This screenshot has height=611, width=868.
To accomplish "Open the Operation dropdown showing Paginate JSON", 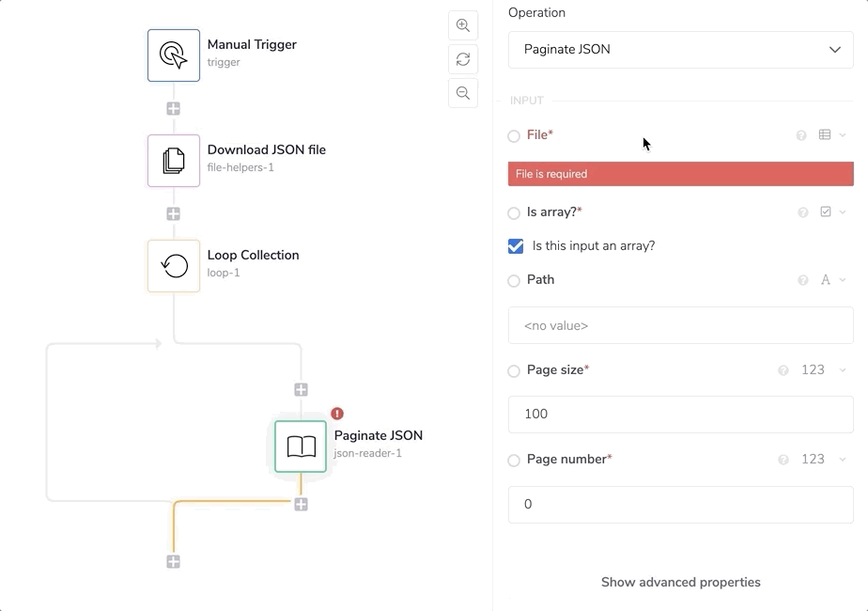I will tap(680, 50).
